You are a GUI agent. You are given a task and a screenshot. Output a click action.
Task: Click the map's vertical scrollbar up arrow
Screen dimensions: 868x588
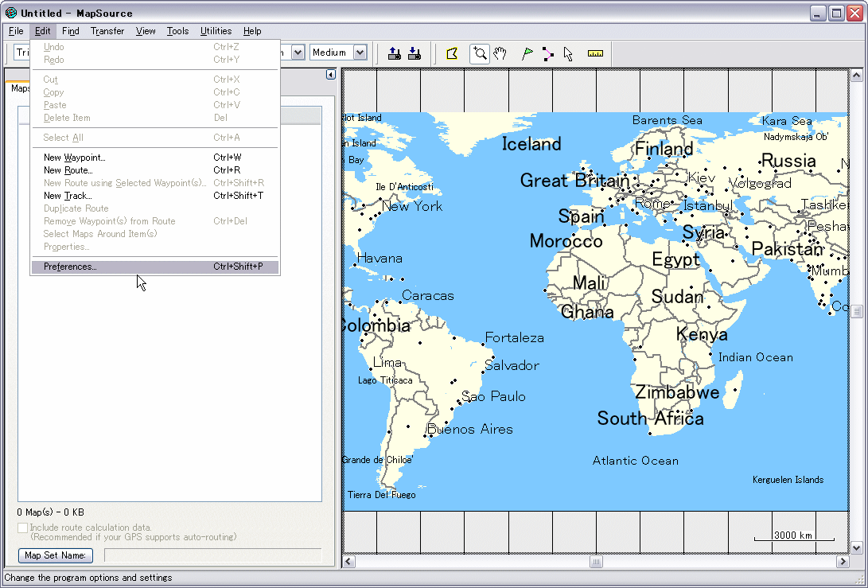(856, 75)
